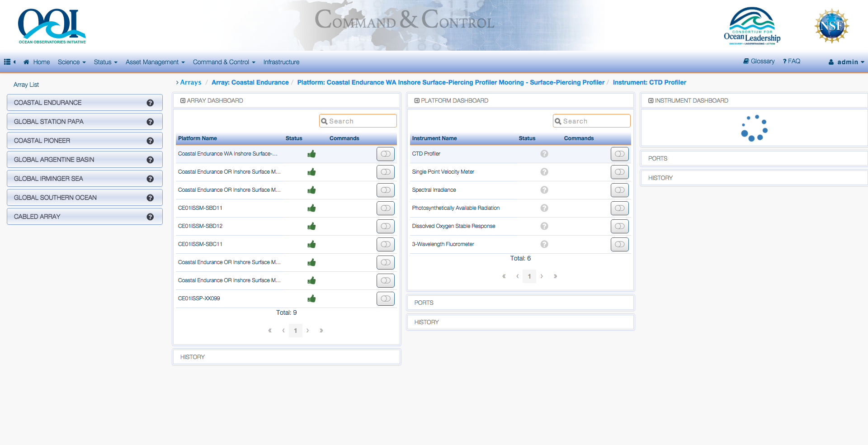Click help icon beside Cabled Array

[150, 217]
